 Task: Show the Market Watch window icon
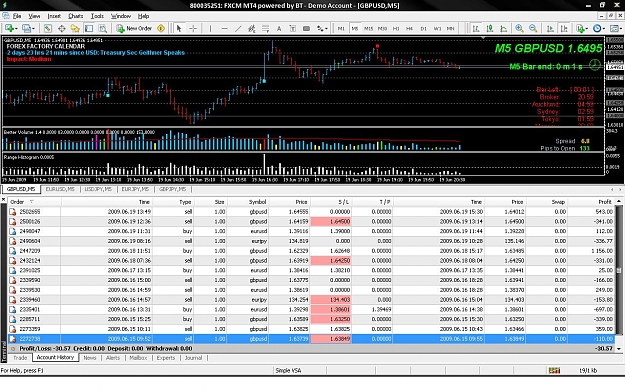click(47, 28)
